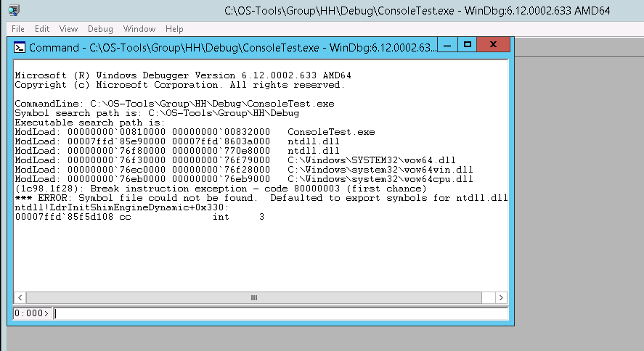The image size is (644, 351).
Task: Click the Command window title bar
Action: pyautogui.click(x=232, y=48)
